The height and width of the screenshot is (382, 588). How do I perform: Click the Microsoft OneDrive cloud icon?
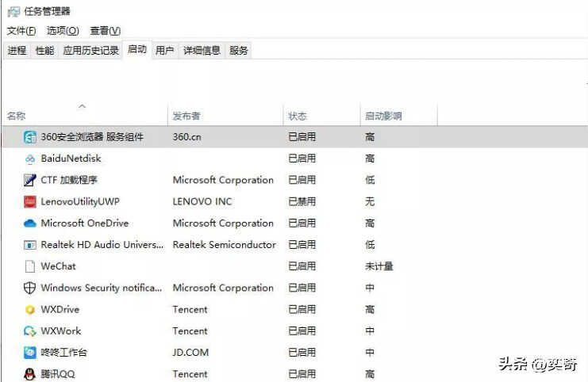tap(30, 223)
